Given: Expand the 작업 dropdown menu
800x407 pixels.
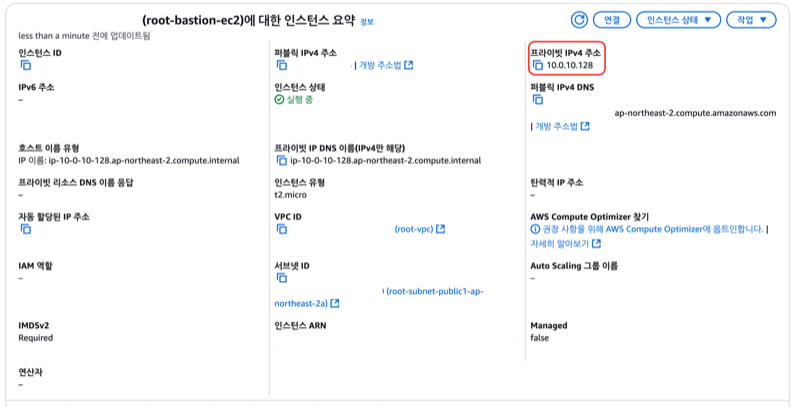Looking at the screenshot, I should click(x=751, y=20).
